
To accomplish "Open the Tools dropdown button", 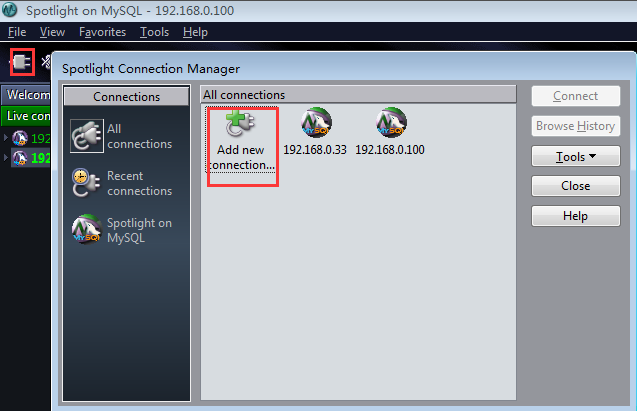I will coord(576,156).
